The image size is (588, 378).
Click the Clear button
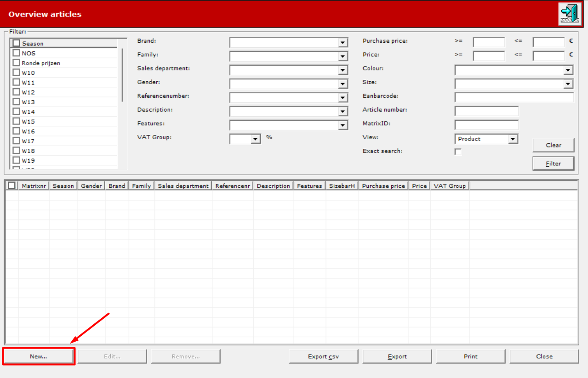554,145
